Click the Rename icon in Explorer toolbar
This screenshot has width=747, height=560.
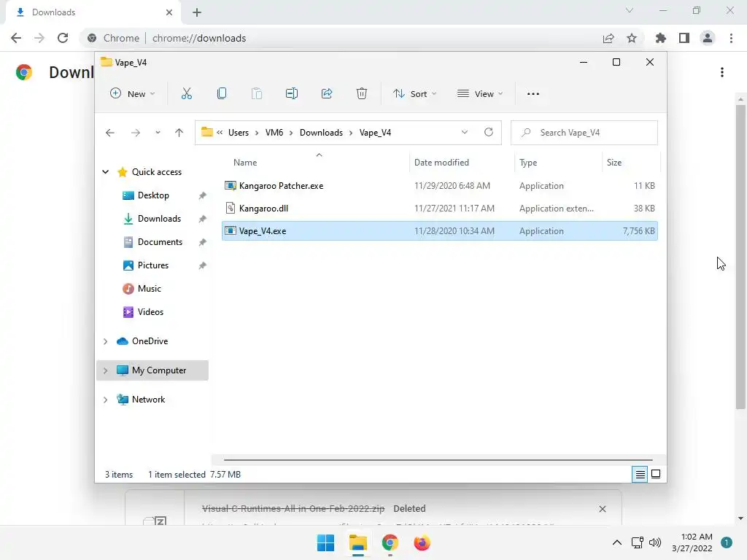292,94
